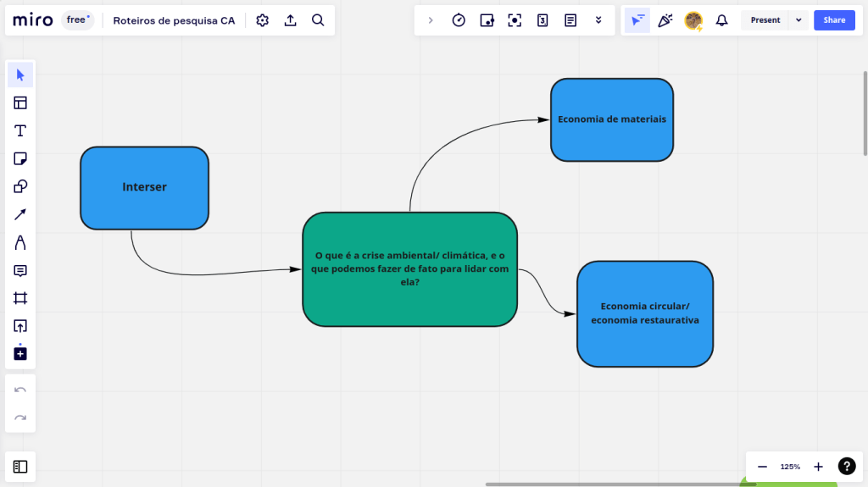Choose the Shapes tool

[20, 186]
